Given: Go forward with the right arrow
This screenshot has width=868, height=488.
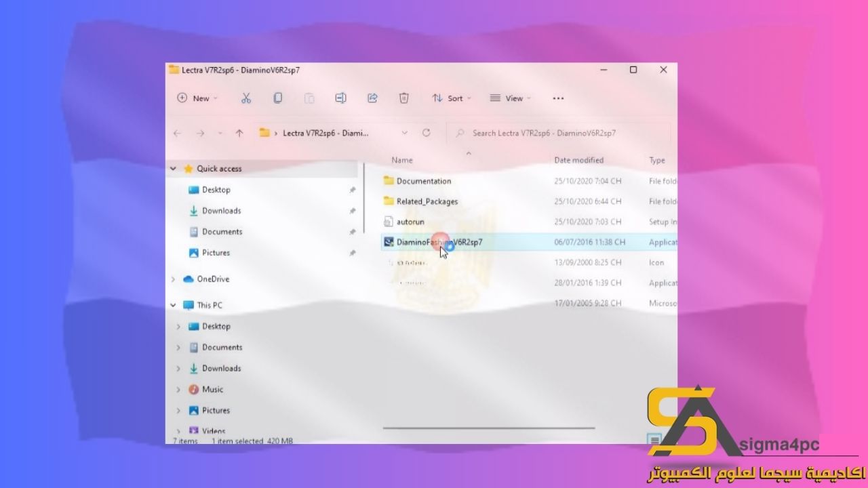Looking at the screenshot, I should click(200, 134).
